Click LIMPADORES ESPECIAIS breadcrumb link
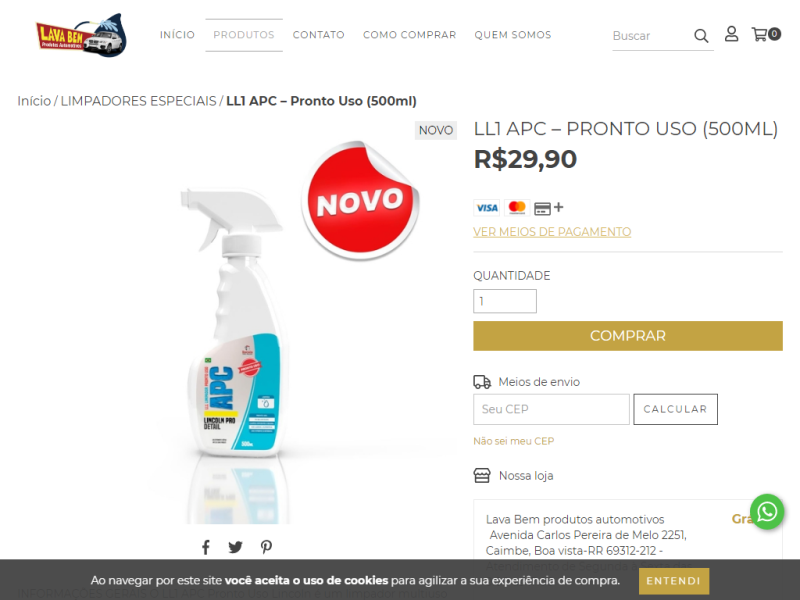Screen dimensions: 800x600 [x=138, y=101]
